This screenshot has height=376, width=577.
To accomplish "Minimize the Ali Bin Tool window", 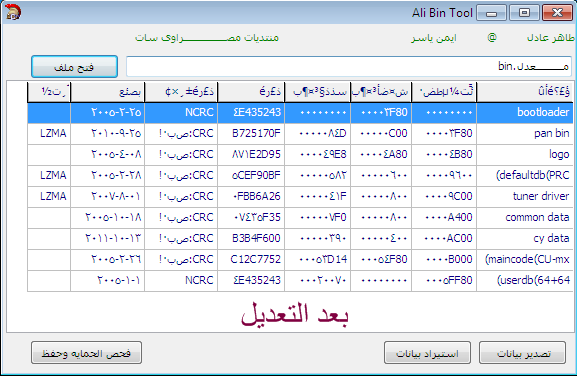I will coord(491,13).
